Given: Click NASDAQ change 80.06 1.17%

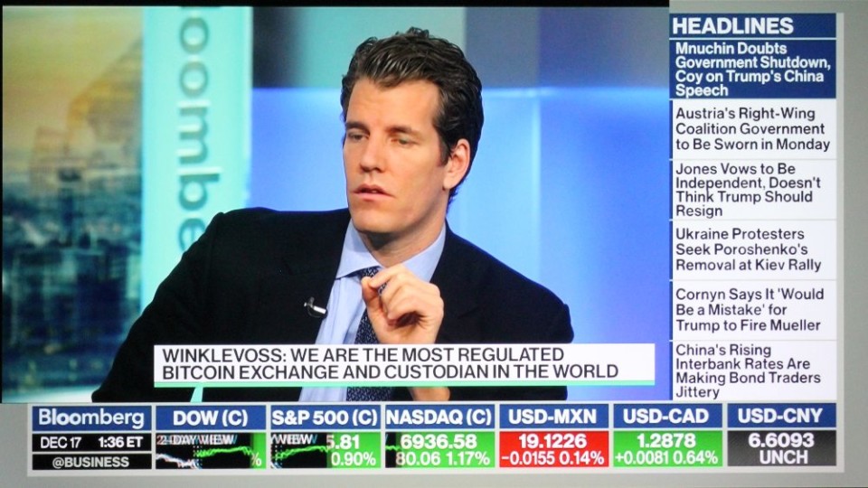Looking at the screenshot, I should (443, 459).
